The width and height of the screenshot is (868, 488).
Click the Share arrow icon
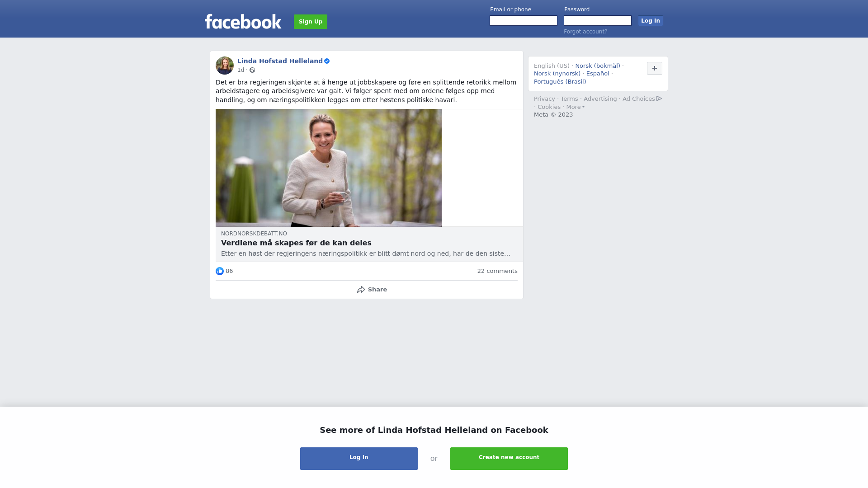361,290
